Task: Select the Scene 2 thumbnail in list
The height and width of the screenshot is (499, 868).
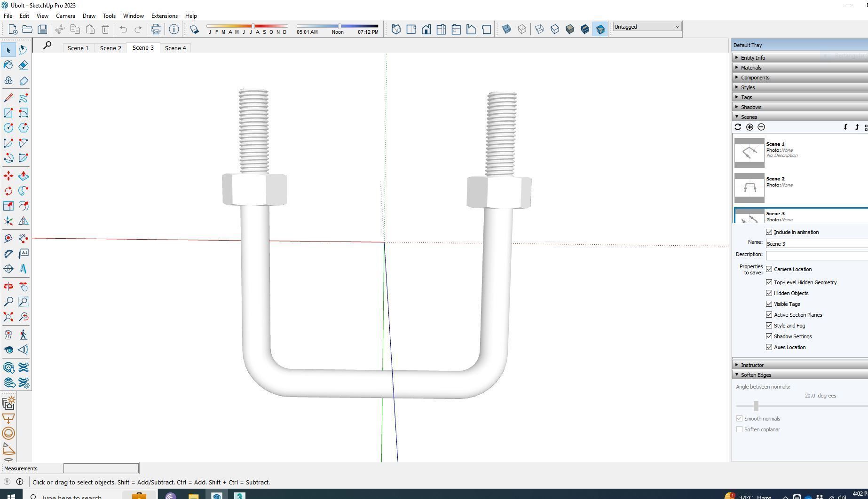Action: [x=750, y=188]
